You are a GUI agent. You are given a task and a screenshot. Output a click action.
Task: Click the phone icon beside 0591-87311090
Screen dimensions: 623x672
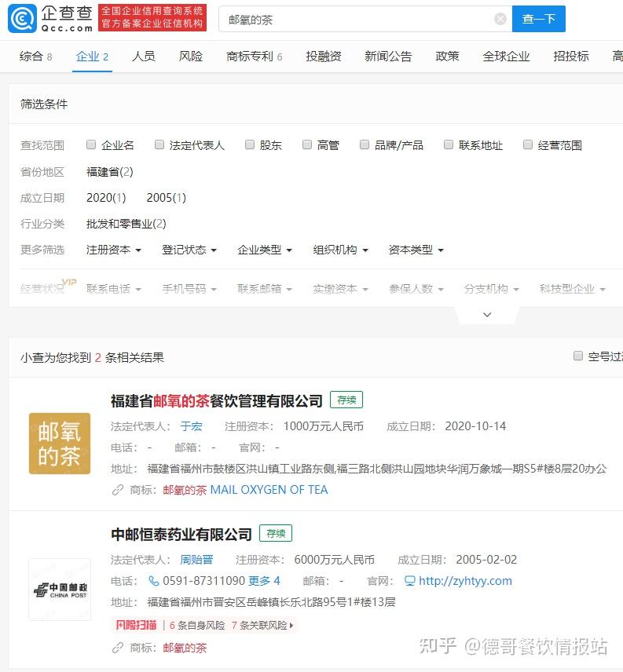pyautogui.click(x=153, y=581)
